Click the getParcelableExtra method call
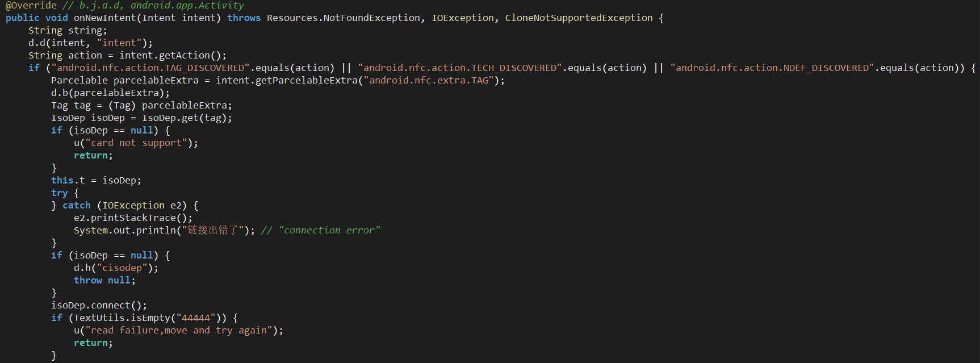This screenshot has height=363, width=980. tap(307, 81)
